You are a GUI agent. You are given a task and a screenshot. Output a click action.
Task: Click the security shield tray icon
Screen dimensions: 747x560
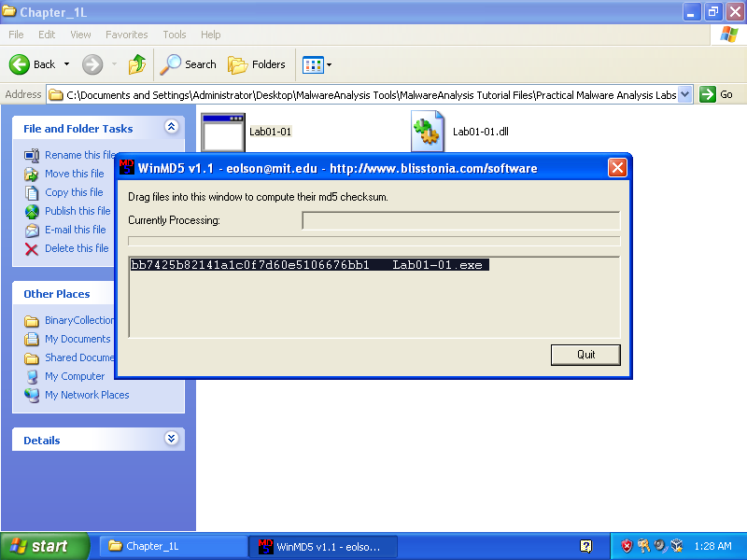pyautogui.click(x=627, y=546)
